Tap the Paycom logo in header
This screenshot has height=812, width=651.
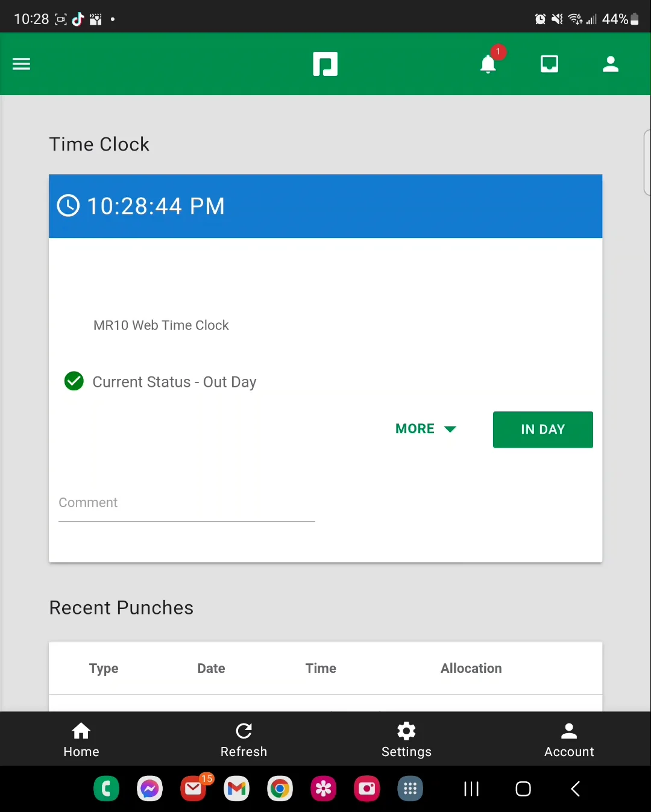(x=325, y=64)
